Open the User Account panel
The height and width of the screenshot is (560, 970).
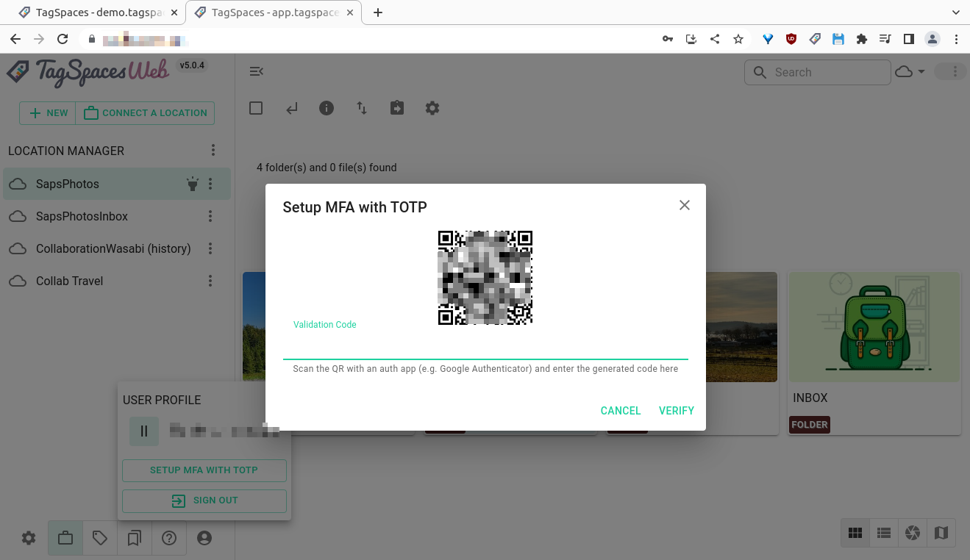click(204, 538)
